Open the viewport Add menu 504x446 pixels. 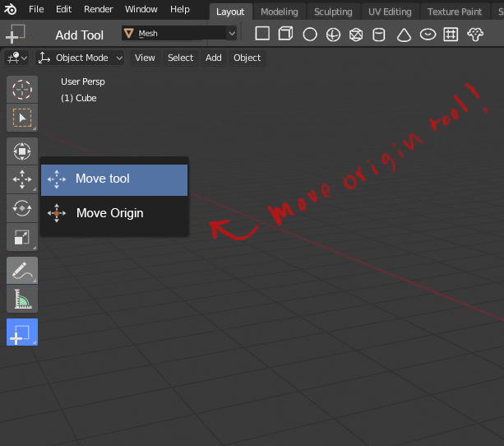pyautogui.click(x=214, y=58)
